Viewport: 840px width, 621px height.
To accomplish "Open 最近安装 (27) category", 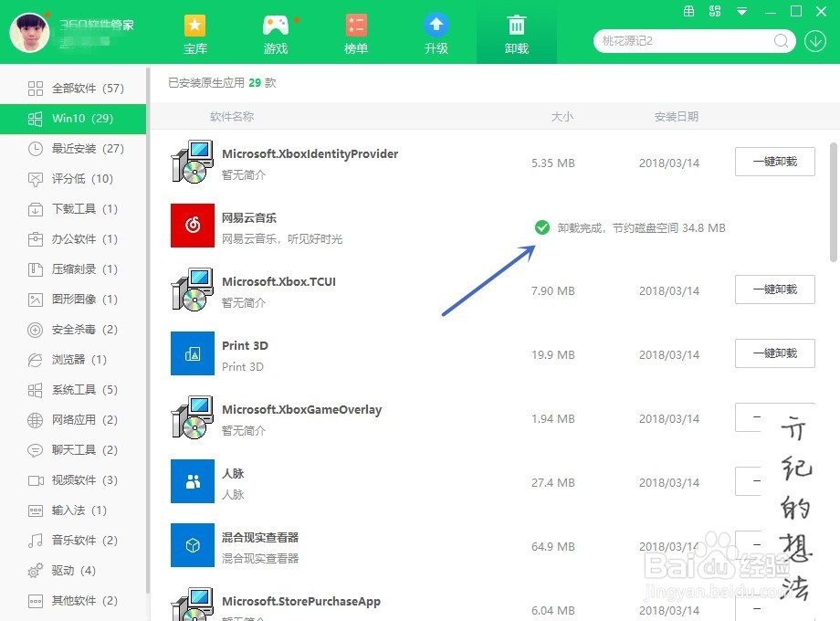I will pyautogui.click(x=73, y=149).
